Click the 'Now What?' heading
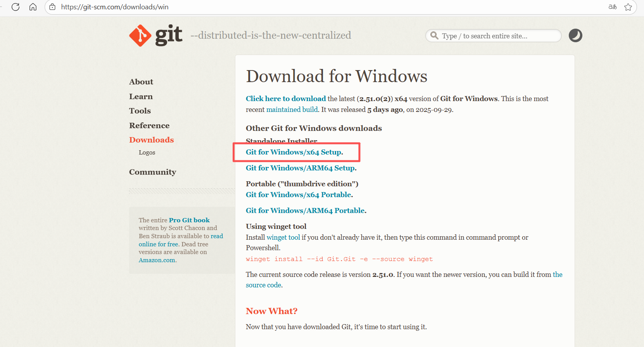The height and width of the screenshot is (347, 644). click(271, 311)
